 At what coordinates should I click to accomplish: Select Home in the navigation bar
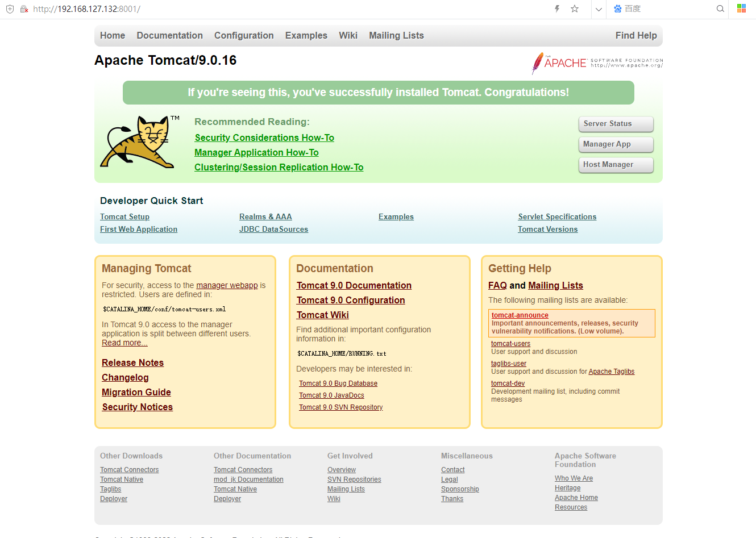(x=112, y=35)
